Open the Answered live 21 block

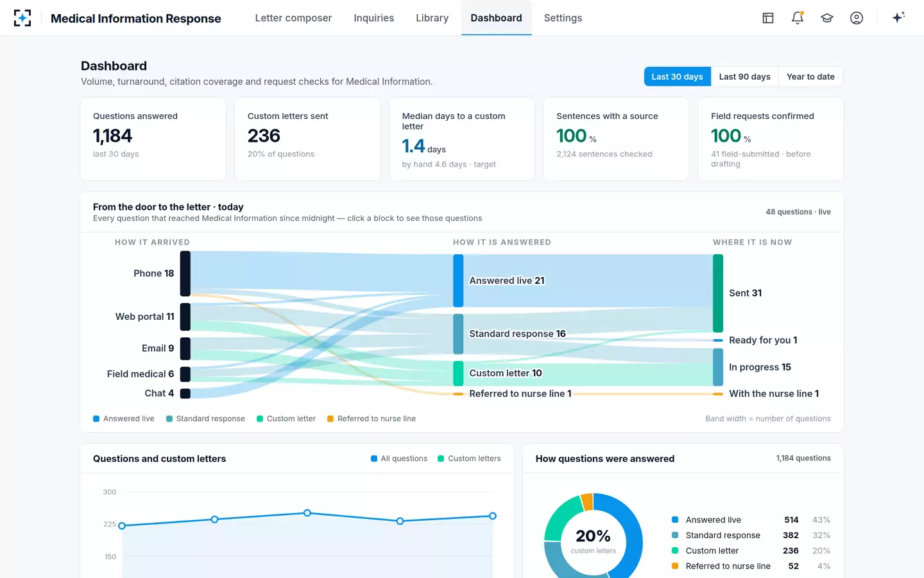458,281
